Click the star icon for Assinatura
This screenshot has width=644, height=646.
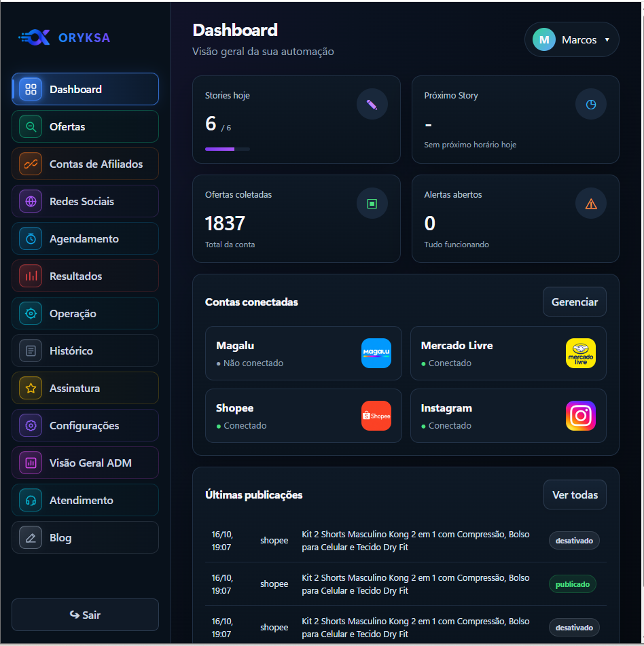click(31, 388)
